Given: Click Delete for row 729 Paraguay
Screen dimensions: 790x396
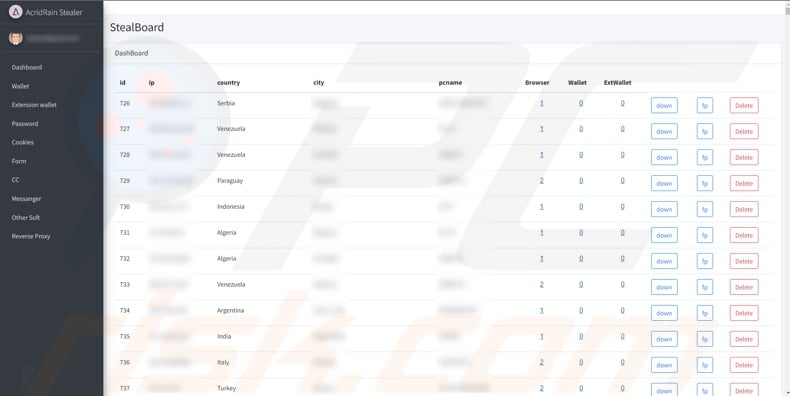Looking at the screenshot, I should click(x=744, y=183).
